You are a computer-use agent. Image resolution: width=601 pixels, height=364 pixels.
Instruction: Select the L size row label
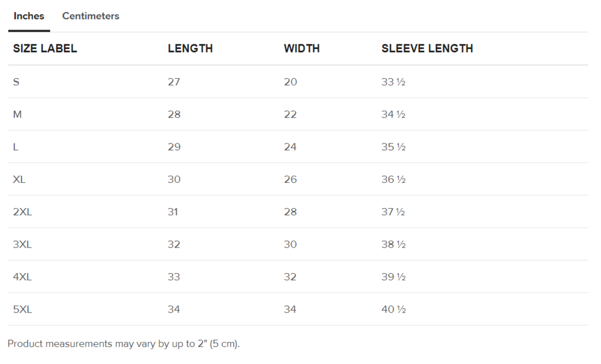pyautogui.click(x=16, y=147)
